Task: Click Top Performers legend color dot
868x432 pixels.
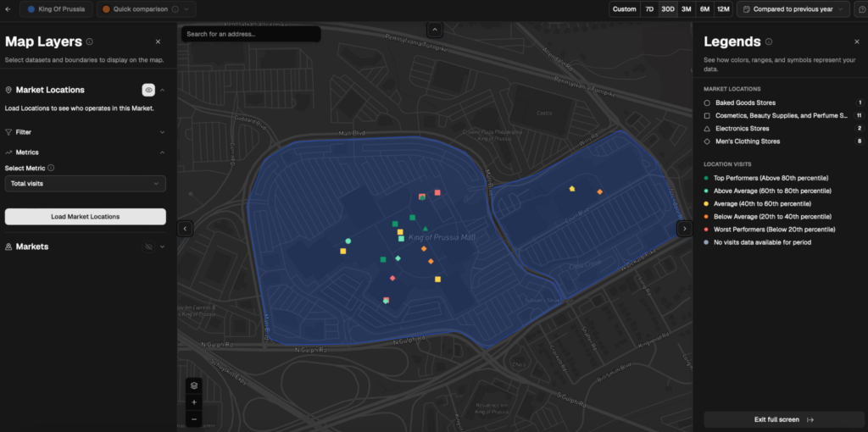Action: tap(707, 178)
